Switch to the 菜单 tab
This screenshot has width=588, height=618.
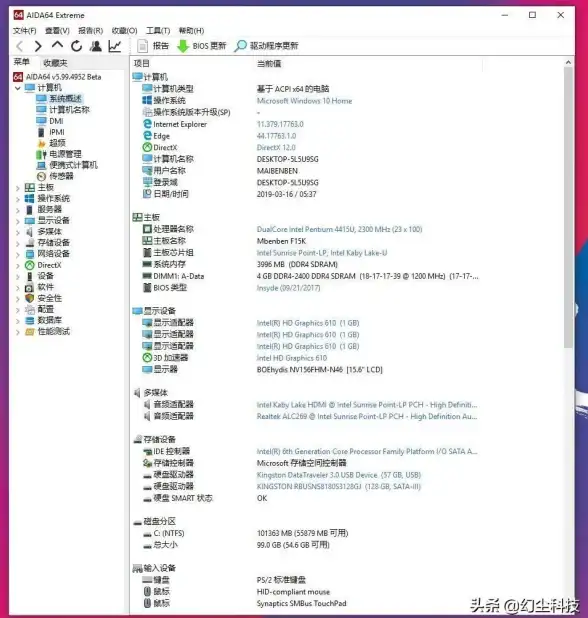pos(22,62)
